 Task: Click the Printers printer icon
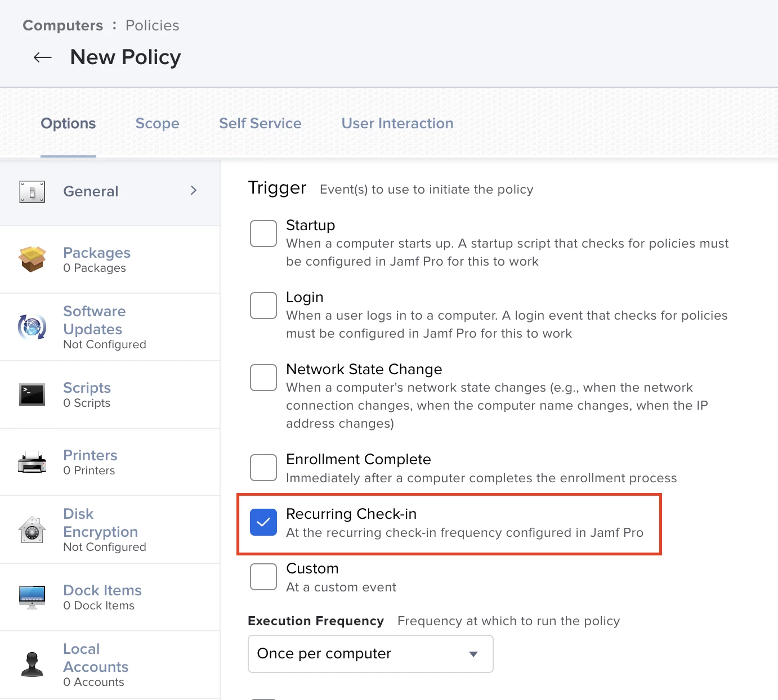[32, 462]
